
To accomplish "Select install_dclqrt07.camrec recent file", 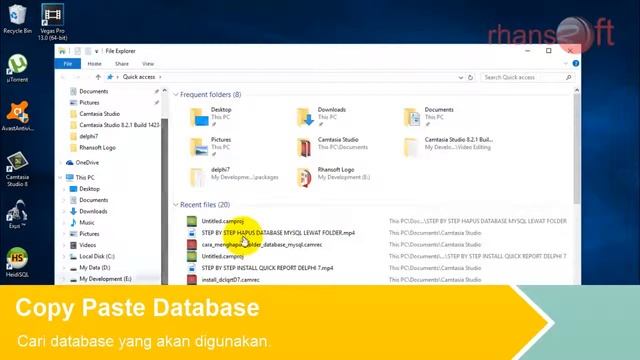I will point(230,280).
